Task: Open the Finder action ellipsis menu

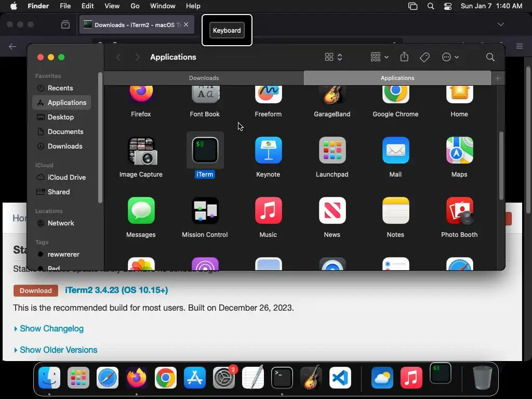Action: pos(450,57)
